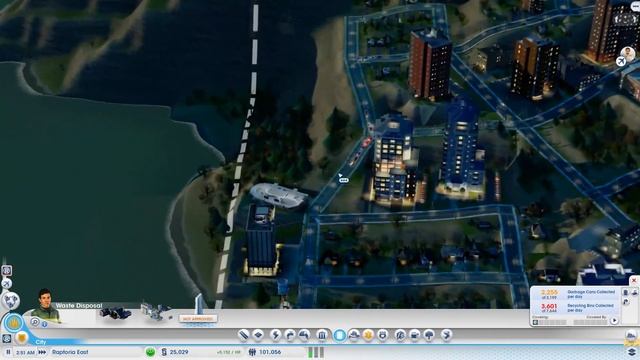Click the magnifier icon under advisor portrait

click(x=35, y=322)
